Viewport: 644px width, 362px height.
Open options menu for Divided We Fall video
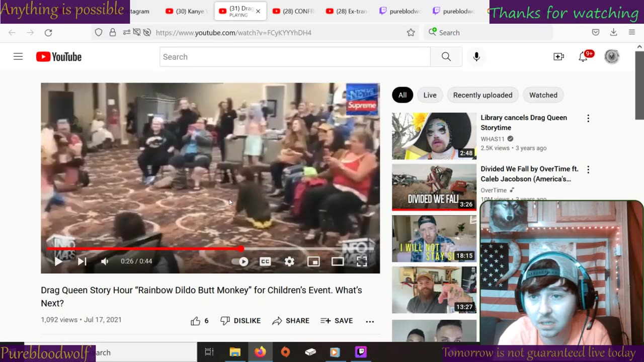[588, 170]
